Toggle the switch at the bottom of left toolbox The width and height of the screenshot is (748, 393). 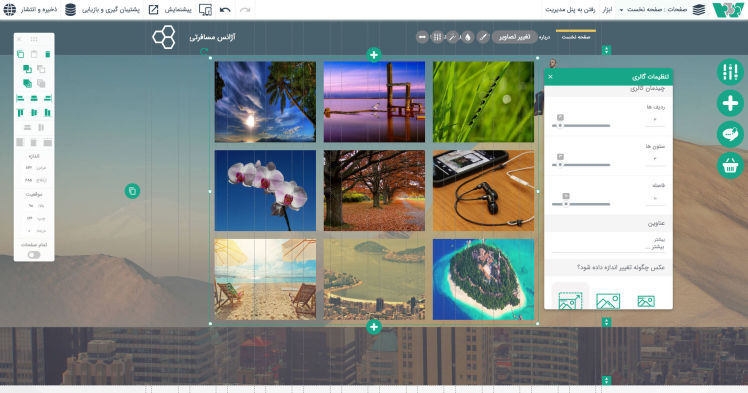(x=34, y=255)
